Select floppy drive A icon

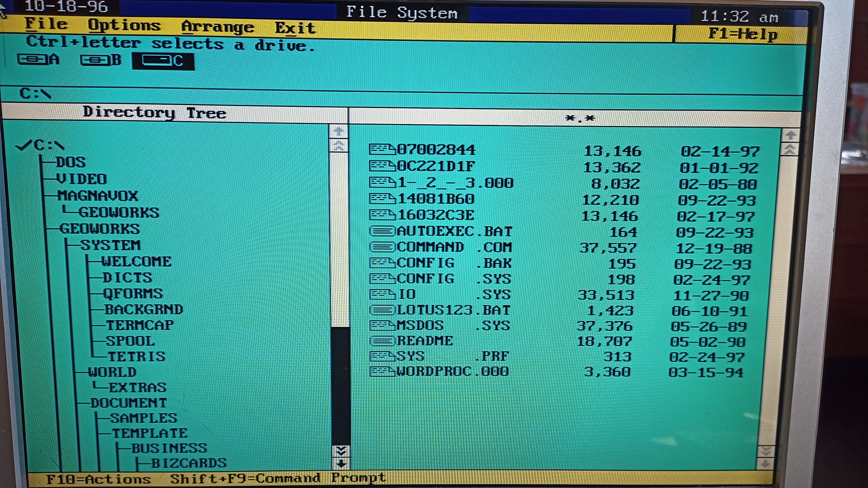[38, 60]
